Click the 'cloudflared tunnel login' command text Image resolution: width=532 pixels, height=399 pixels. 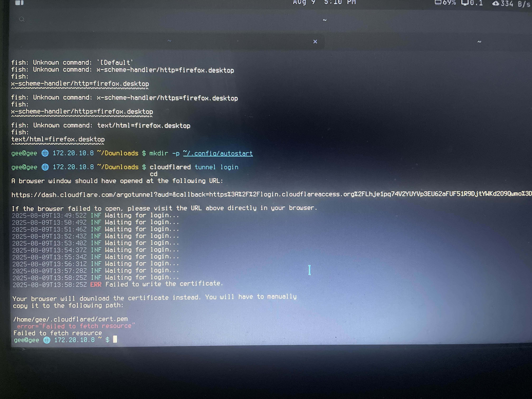[x=194, y=167]
